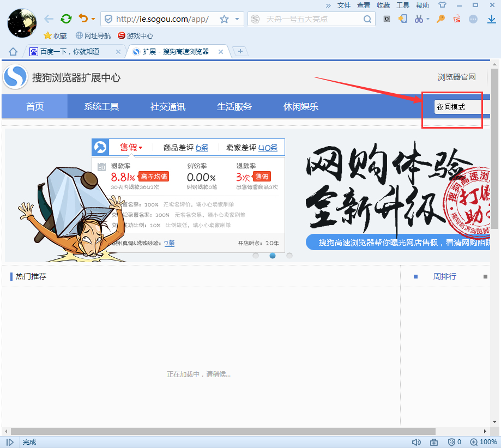The width and height of the screenshot is (501, 448).
Task: Click the horizontal scrollbar thumb
Action: pos(223,432)
